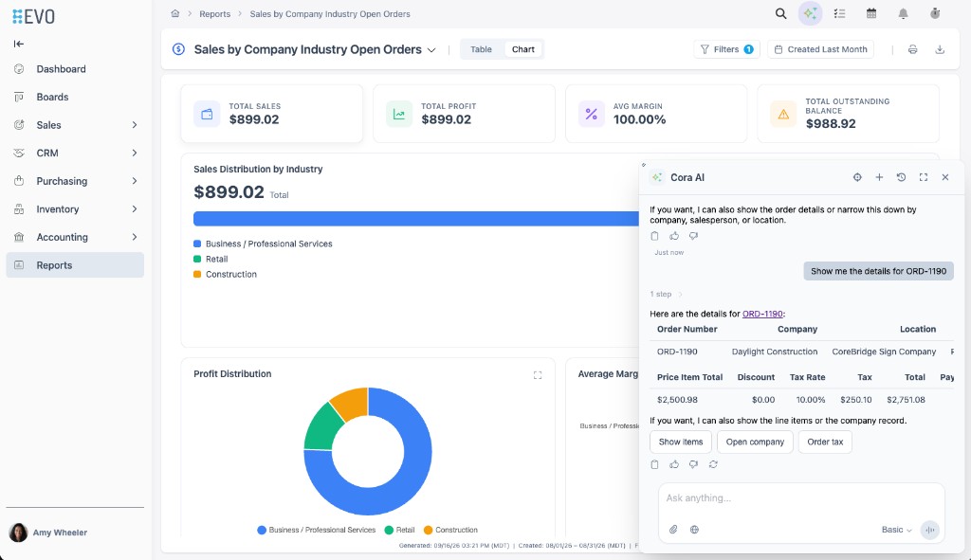Attach a file with paperclip icon

tap(673, 530)
